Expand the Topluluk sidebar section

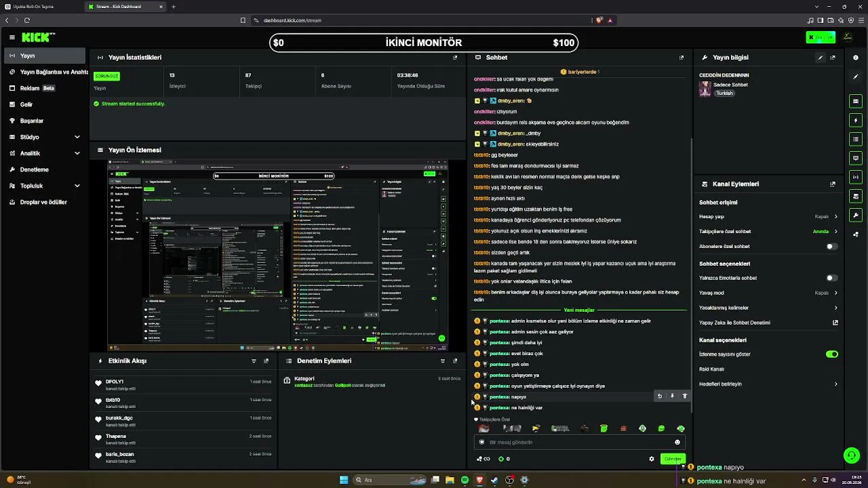point(45,186)
